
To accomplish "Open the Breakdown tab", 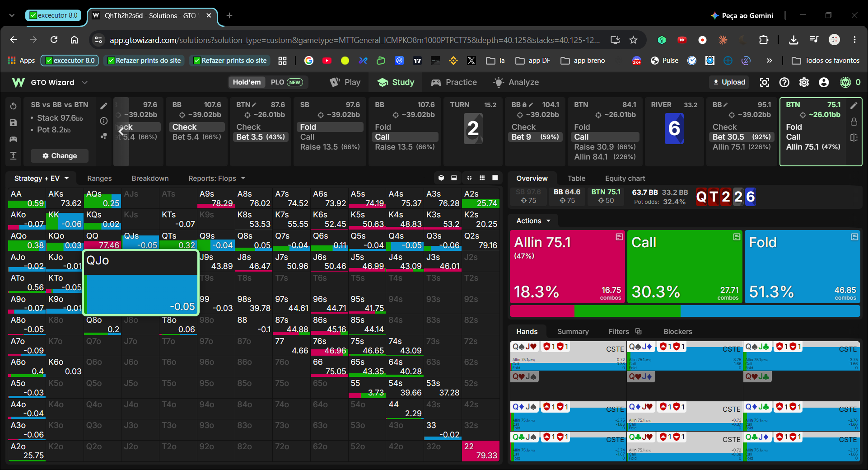I will (150, 179).
